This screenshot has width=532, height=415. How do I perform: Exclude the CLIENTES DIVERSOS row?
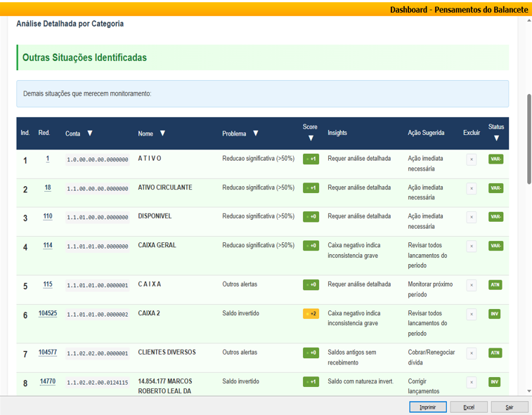pos(471,353)
